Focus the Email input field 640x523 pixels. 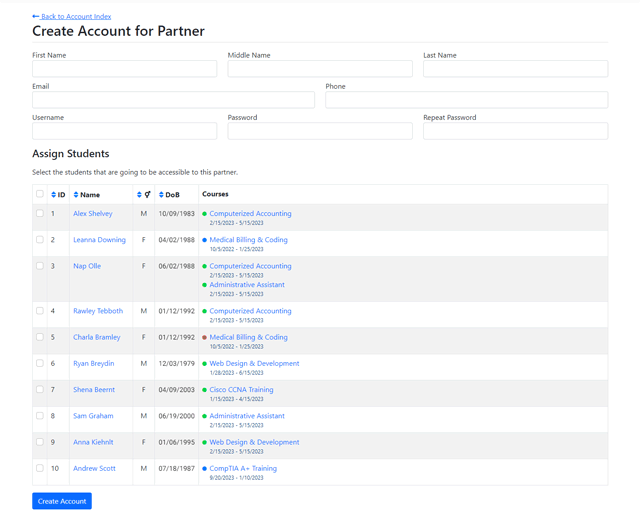pos(173,100)
